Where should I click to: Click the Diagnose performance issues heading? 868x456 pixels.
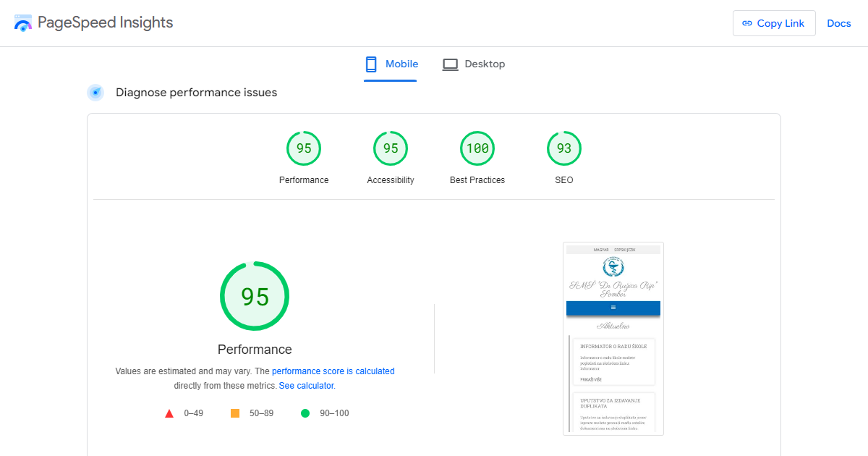196,93
